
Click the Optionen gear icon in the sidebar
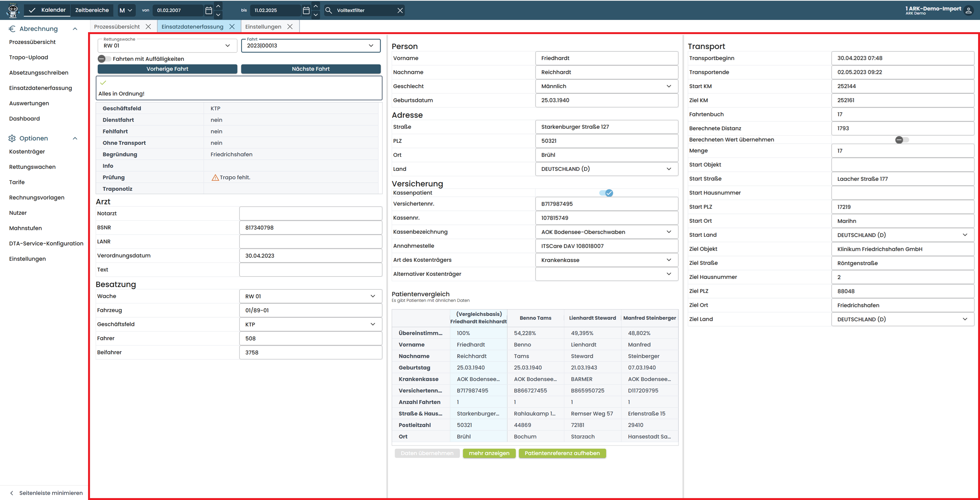12,138
